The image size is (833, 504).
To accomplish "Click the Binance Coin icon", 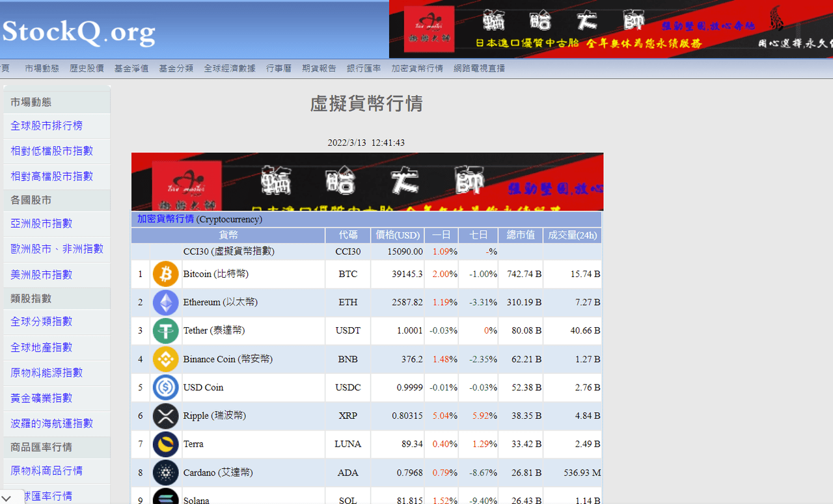I will coord(165,359).
